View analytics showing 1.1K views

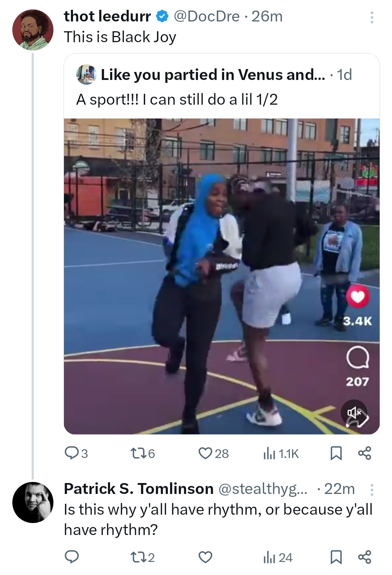(281, 453)
